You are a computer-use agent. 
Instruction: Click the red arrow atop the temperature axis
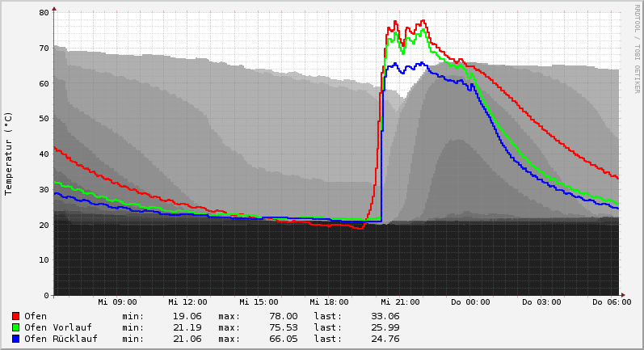point(54,8)
